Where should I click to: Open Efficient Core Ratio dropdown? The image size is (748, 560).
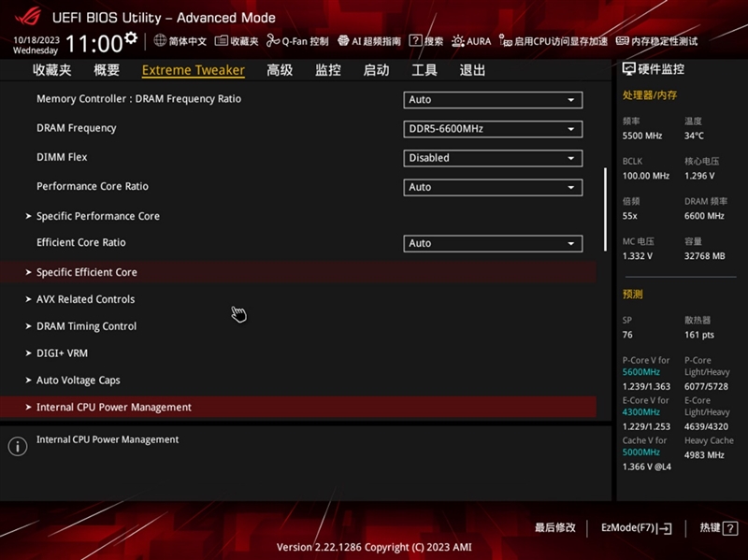point(493,243)
